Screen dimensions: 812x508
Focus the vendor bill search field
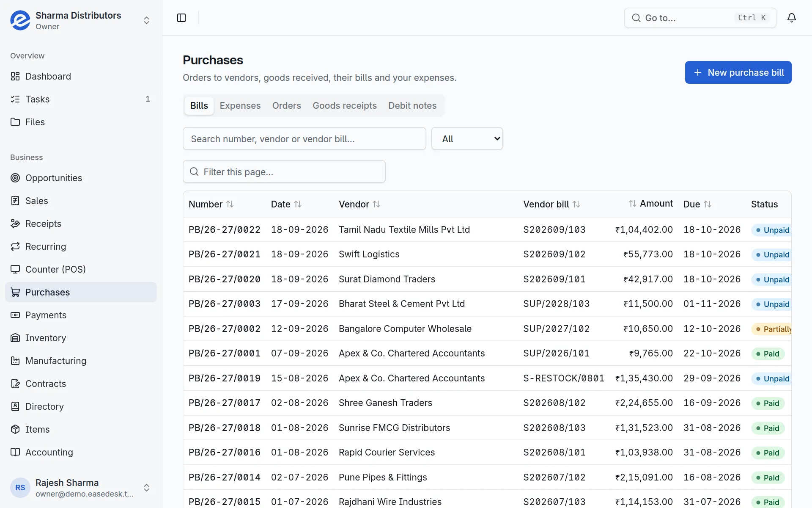point(304,138)
